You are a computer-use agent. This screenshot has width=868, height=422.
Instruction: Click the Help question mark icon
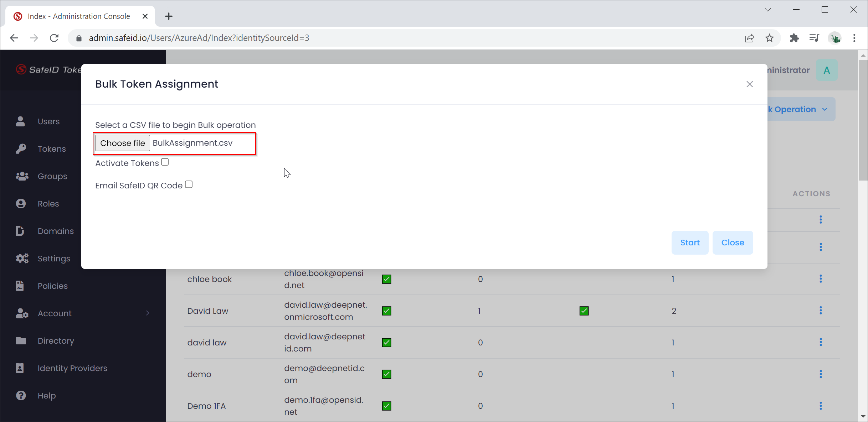pyautogui.click(x=21, y=395)
